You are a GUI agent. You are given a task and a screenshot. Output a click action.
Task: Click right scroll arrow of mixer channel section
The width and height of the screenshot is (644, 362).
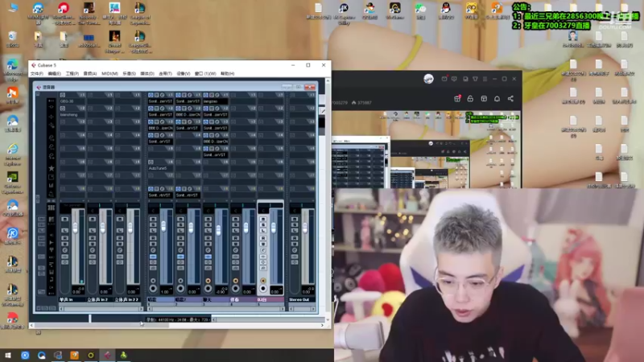[283, 309]
